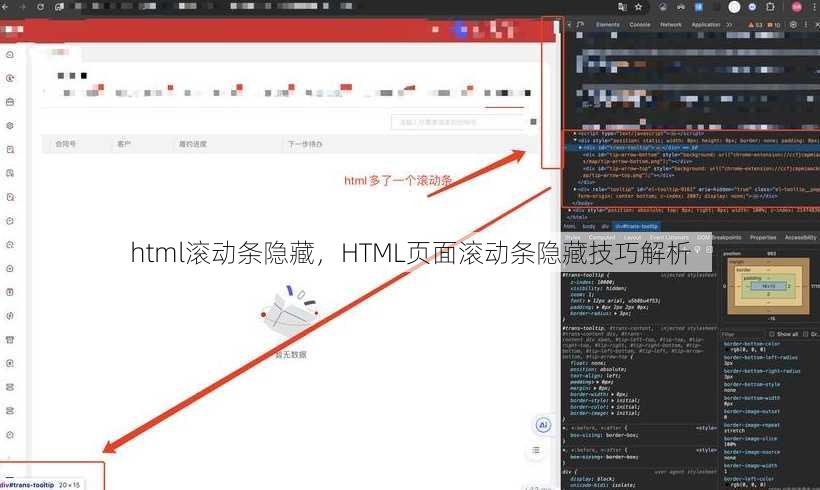
Task: Click the translate page icon in the address bar
Action: 622,7
